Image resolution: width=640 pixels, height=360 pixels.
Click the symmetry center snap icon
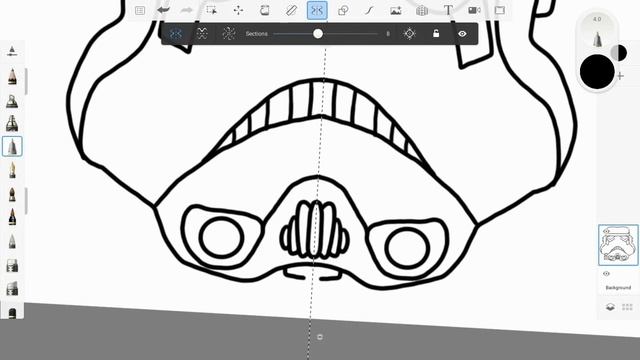[409, 33]
